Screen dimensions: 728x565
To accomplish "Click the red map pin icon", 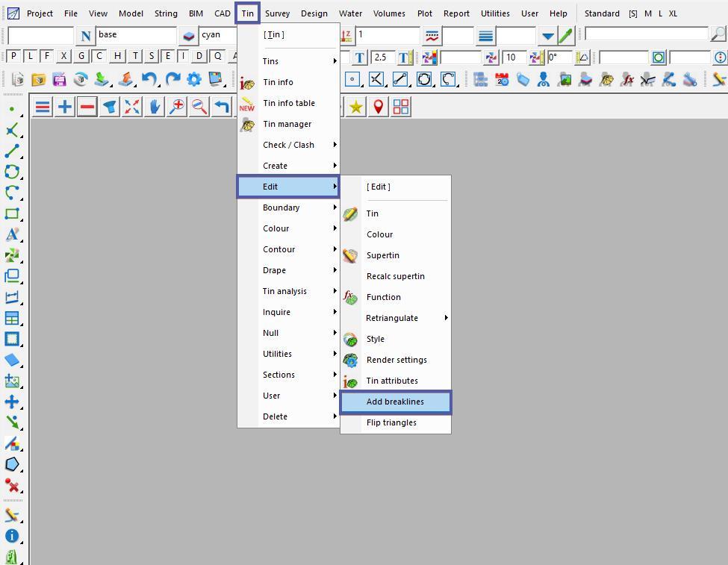I will pos(379,107).
